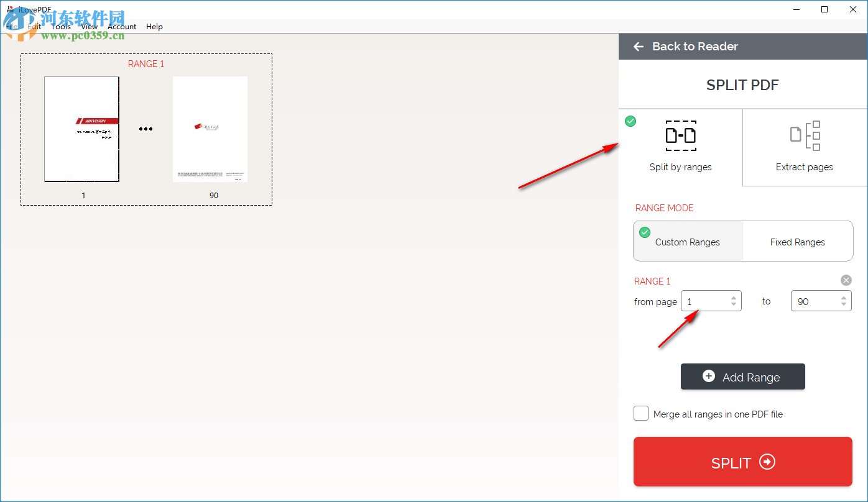Remove RANGE 1 using its X icon
This screenshot has height=502, width=868.
tap(846, 280)
